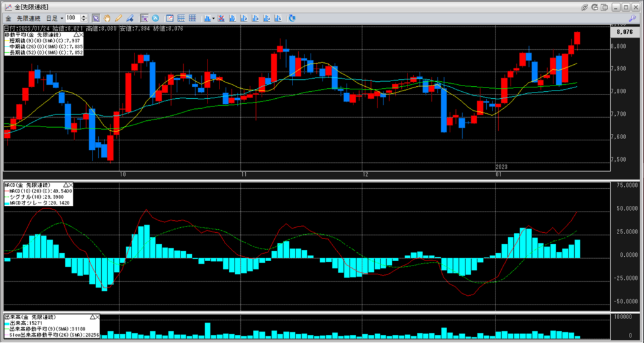Image resolution: width=644 pixels, height=343 pixels.
Task: Click the 先限連続 contract menu item
Action: 29,18
